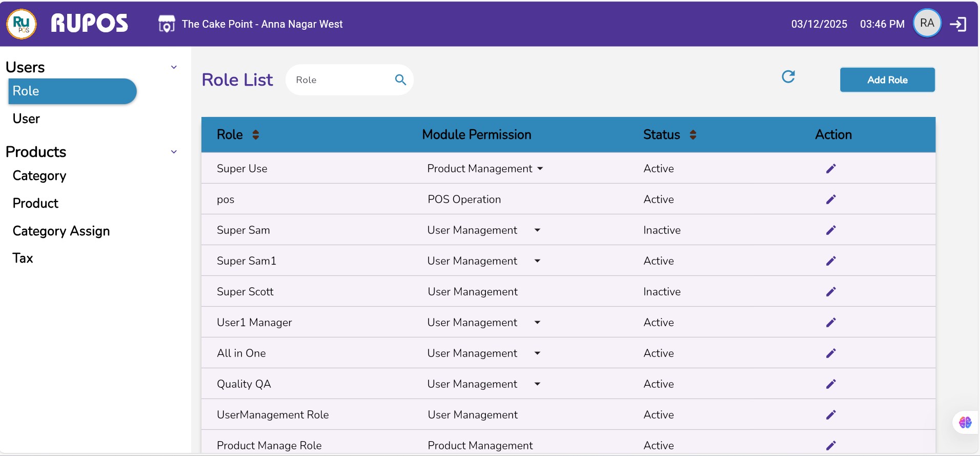Click the search magnifier icon
Viewport: 980px width, 456px height.
(x=400, y=80)
